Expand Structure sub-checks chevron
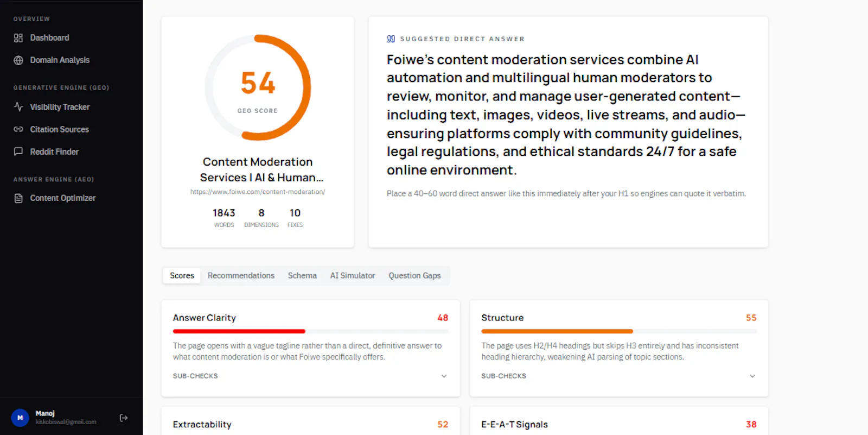The image size is (868, 435). coord(752,376)
